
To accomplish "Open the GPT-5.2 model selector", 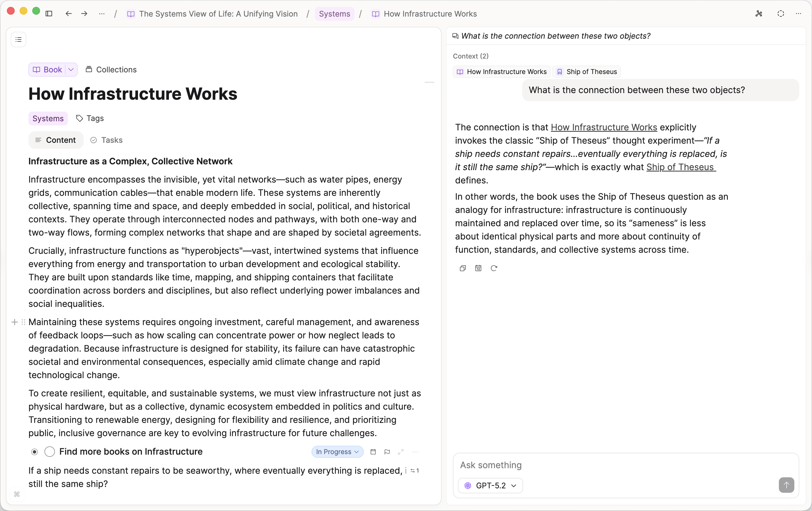I will pos(490,485).
